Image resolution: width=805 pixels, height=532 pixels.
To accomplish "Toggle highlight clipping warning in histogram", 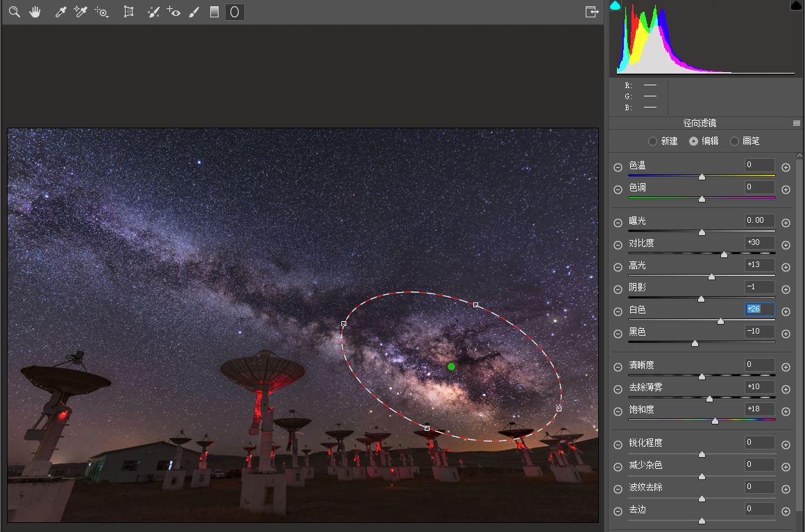I will pyautogui.click(x=796, y=6).
